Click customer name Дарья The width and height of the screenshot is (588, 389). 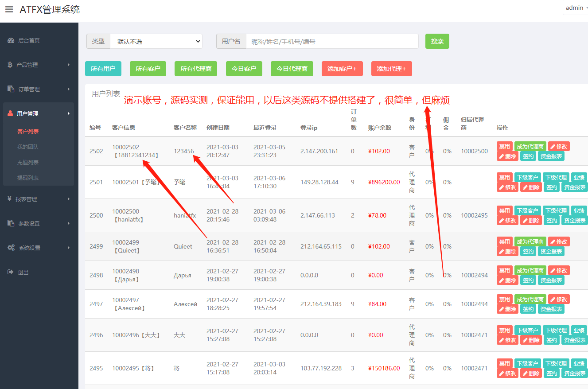click(x=183, y=275)
